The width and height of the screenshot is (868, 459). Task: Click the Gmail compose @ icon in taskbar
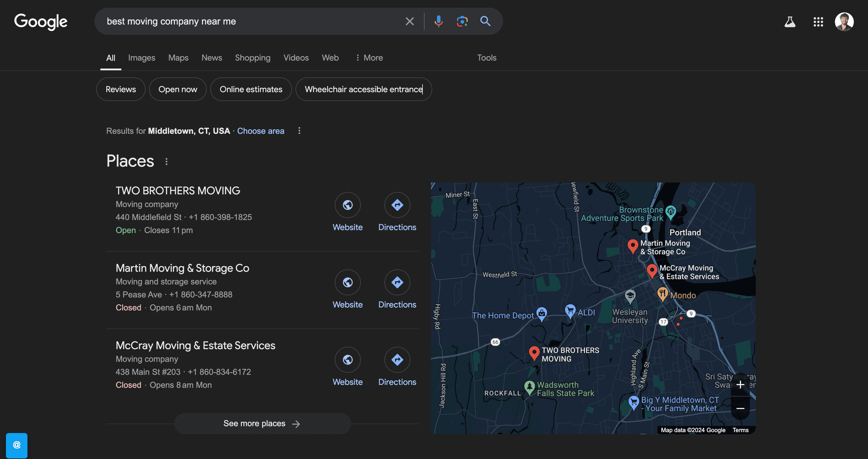(x=15, y=444)
